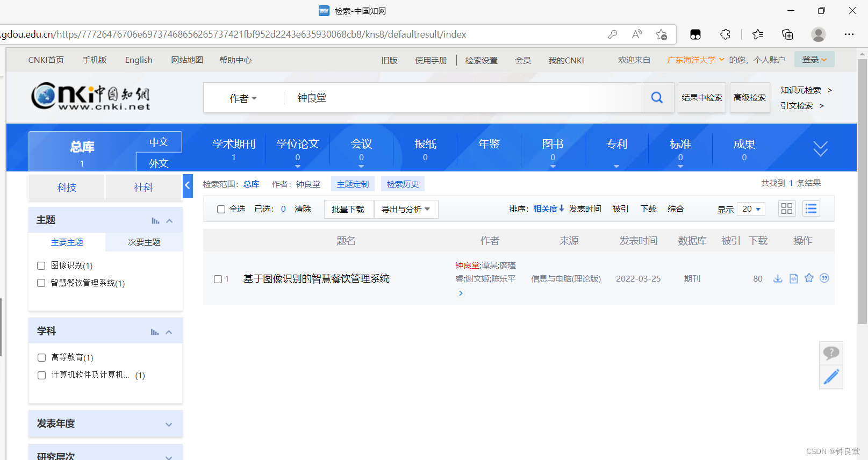Click the browser address bar
868x460 pixels.
[301, 34]
